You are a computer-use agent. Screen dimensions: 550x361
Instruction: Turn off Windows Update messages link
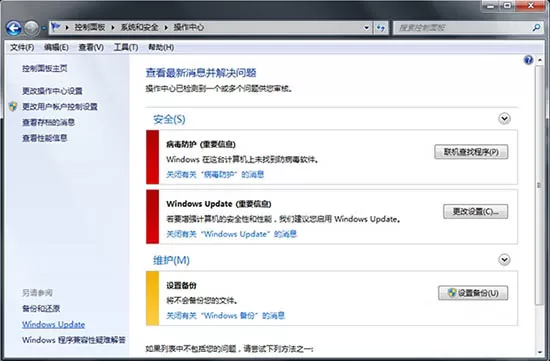click(x=232, y=234)
